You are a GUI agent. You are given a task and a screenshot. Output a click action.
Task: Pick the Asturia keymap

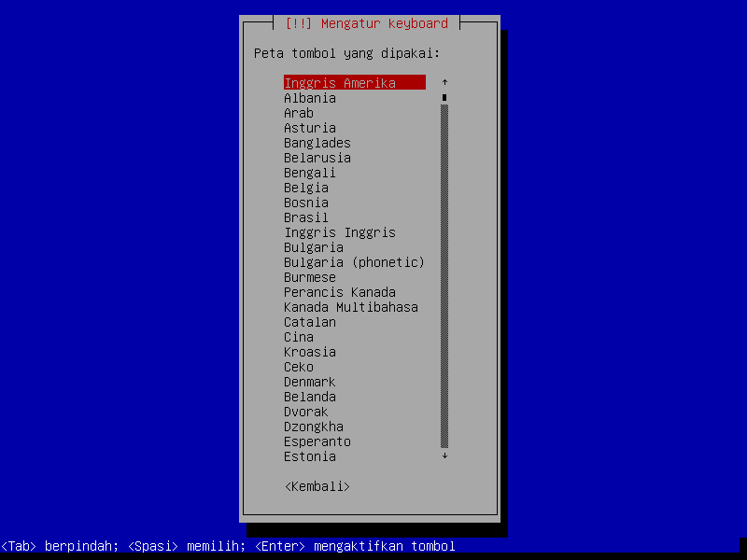click(310, 128)
